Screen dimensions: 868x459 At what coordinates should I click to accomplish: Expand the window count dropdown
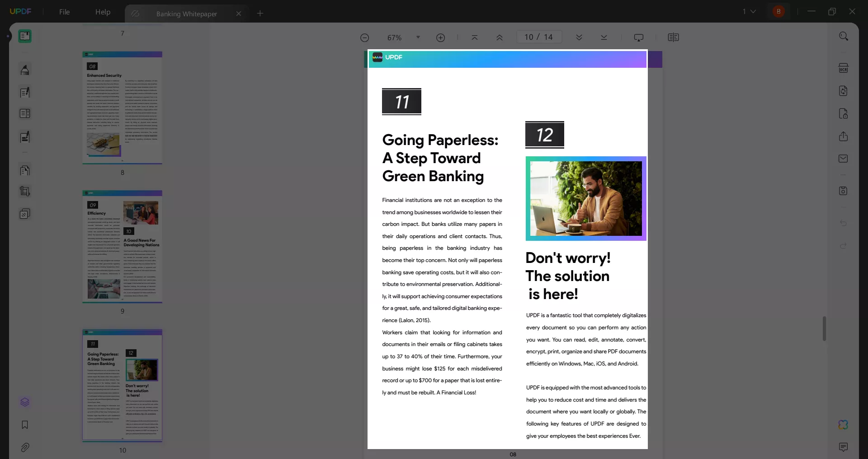coord(749,11)
